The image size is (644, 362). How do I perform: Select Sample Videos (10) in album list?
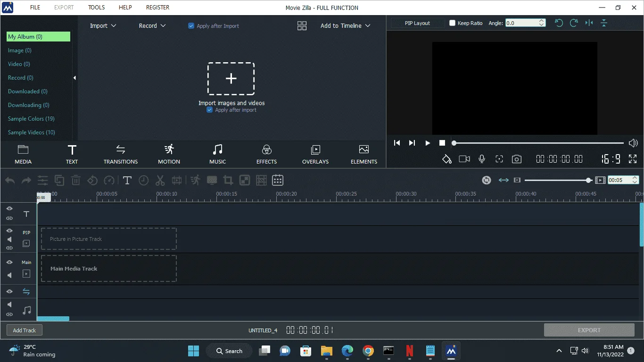(32, 132)
